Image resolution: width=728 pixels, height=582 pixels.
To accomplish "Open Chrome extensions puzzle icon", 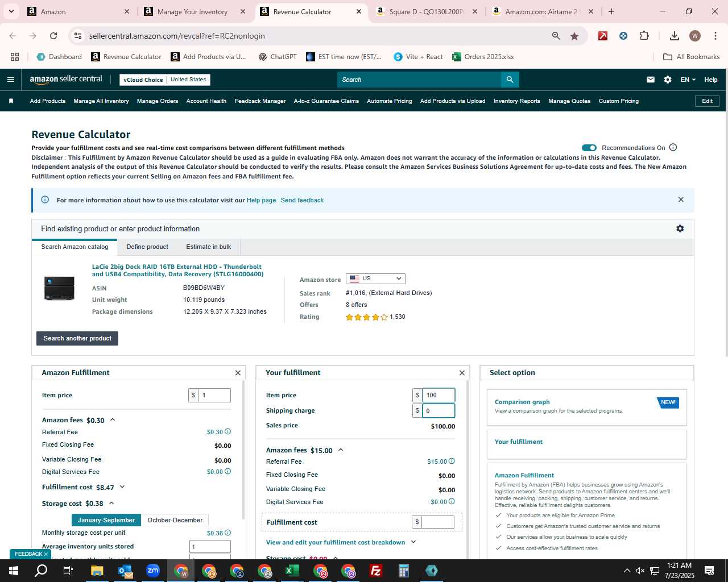I will 644,36.
